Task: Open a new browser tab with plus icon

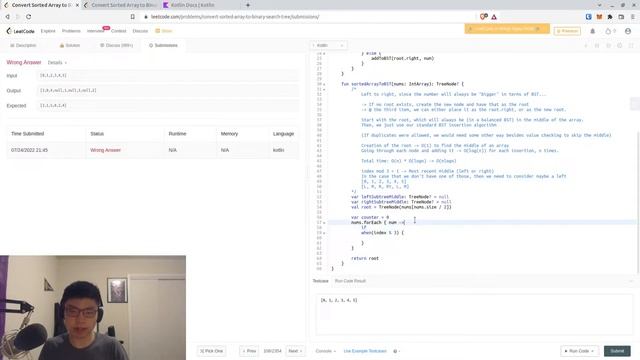Action: pos(248,5)
